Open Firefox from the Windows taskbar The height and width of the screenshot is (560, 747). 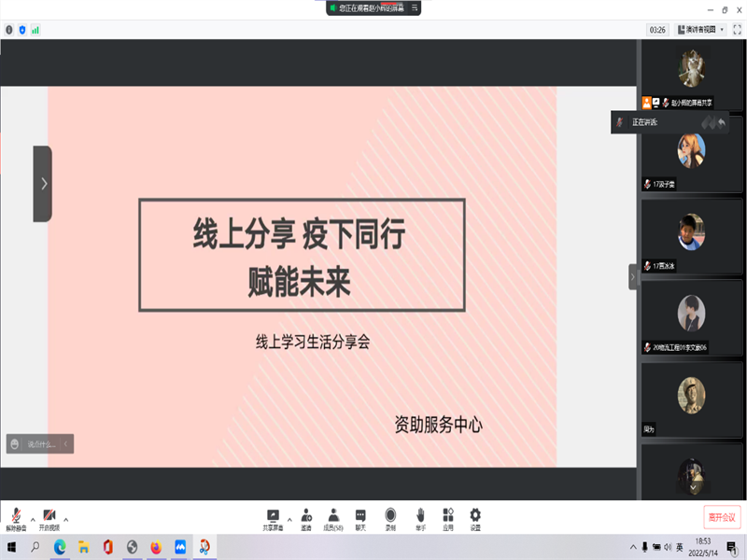[x=156, y=547]
